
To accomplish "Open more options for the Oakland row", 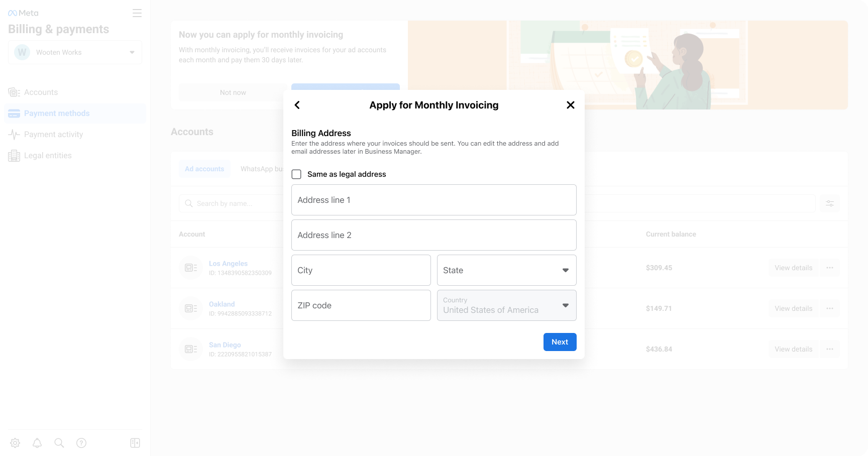I will (830, 308).
